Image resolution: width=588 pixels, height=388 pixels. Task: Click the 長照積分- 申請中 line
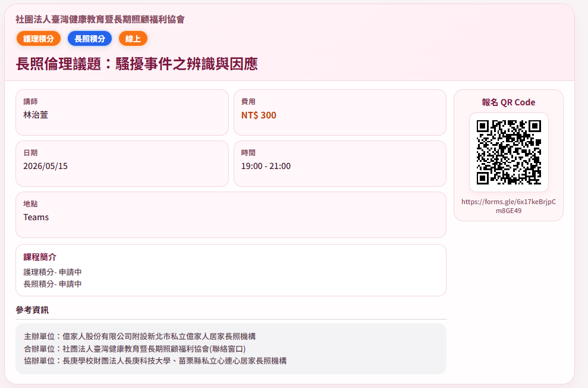(52, 284)
